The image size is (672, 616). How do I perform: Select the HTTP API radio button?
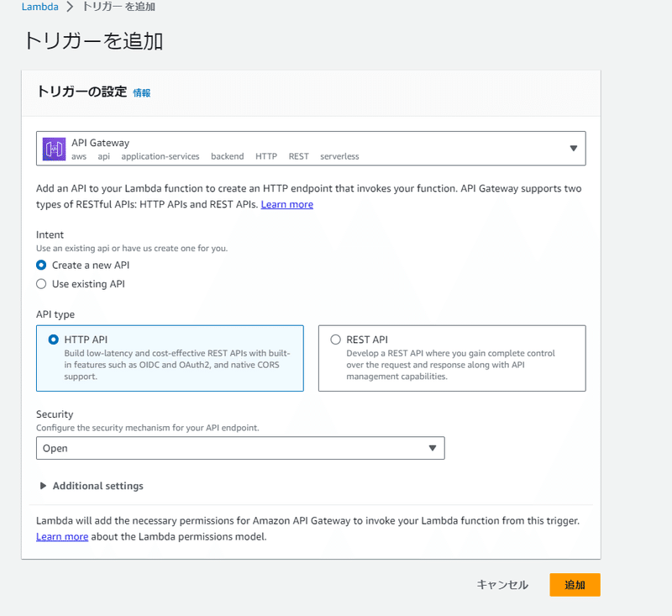53,340
